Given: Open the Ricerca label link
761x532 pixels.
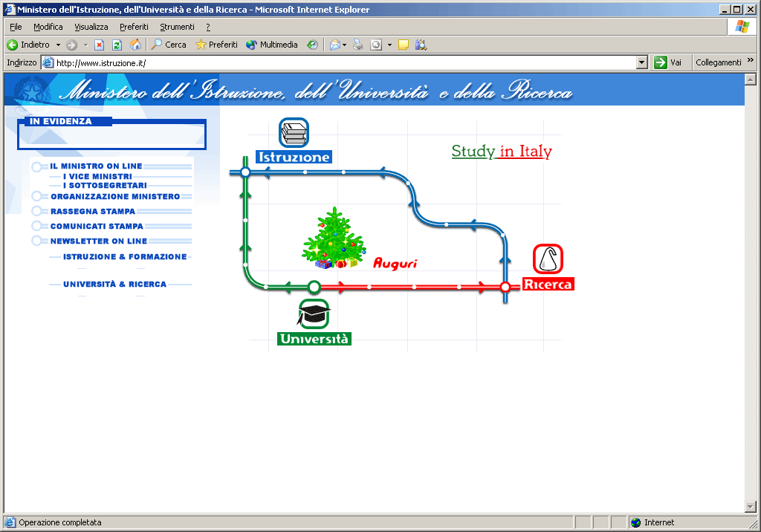Looking at the screenshot, I should [548, 284].
